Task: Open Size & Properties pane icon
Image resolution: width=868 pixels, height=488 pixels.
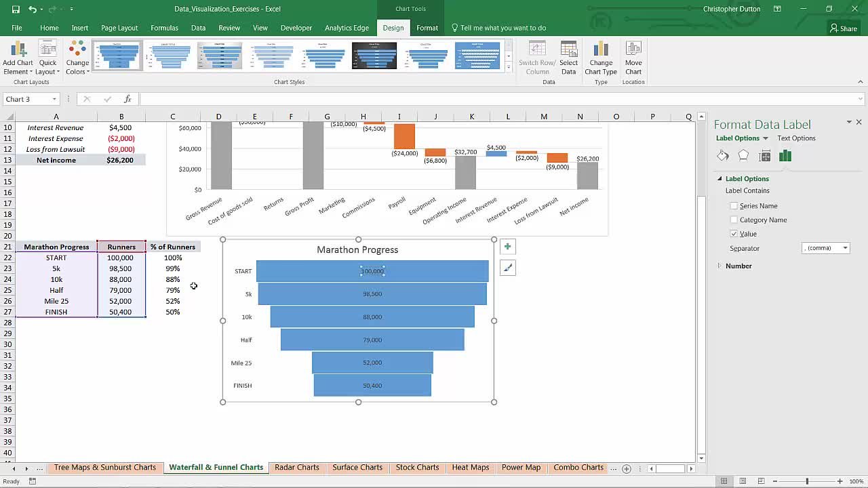Action: [x=765, y=156]
